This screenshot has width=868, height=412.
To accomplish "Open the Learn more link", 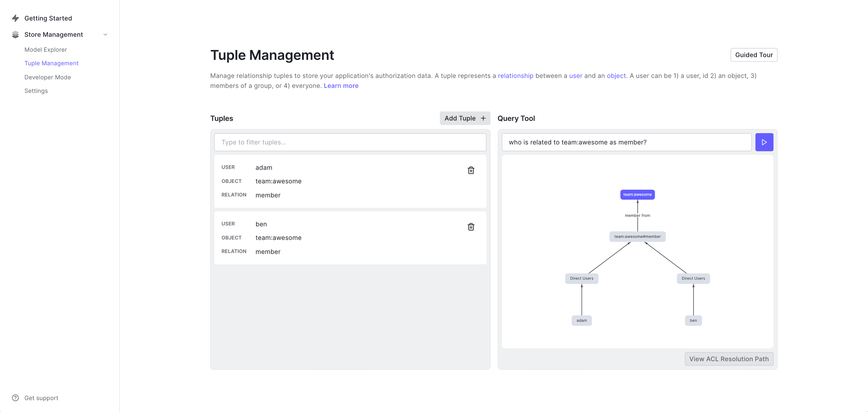I will (341, 86).
